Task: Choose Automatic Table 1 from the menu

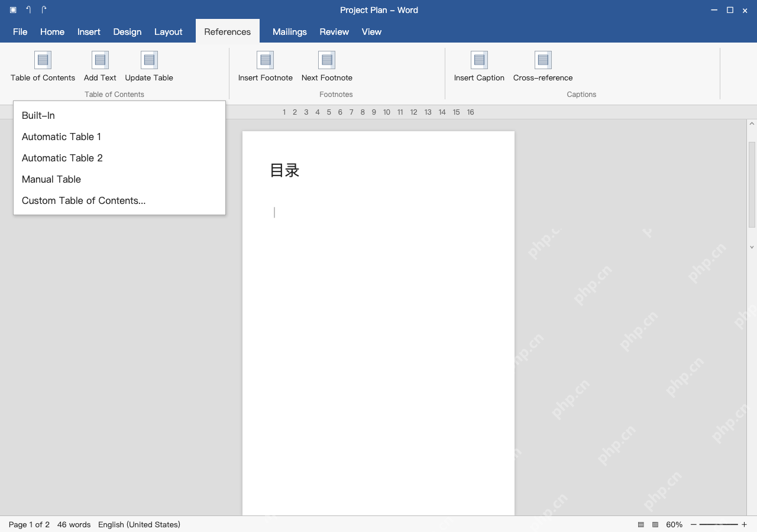Action: pos(119,137)
